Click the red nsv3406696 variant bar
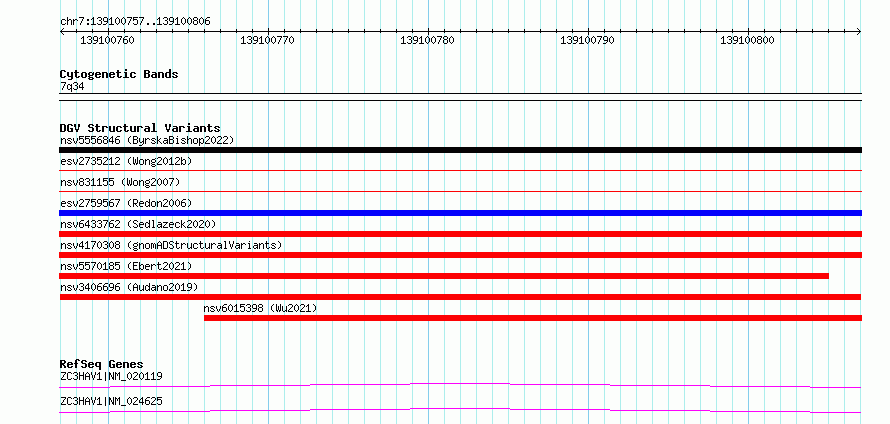Image resolution: width=890 pixels, height=424 pixels. click(460, 297)
